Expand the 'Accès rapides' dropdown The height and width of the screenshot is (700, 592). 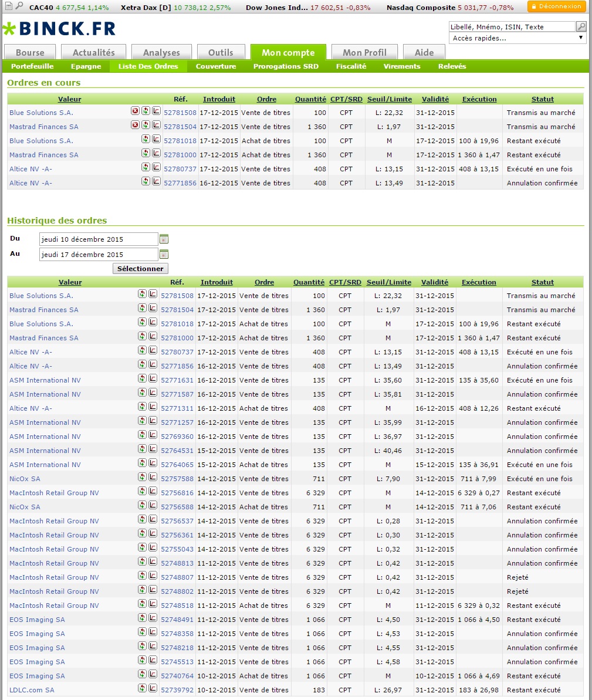(x=517, y=38)
